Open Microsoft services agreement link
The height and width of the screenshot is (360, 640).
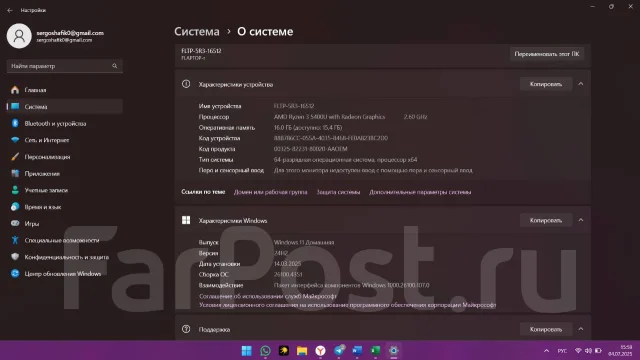(268, 296)
